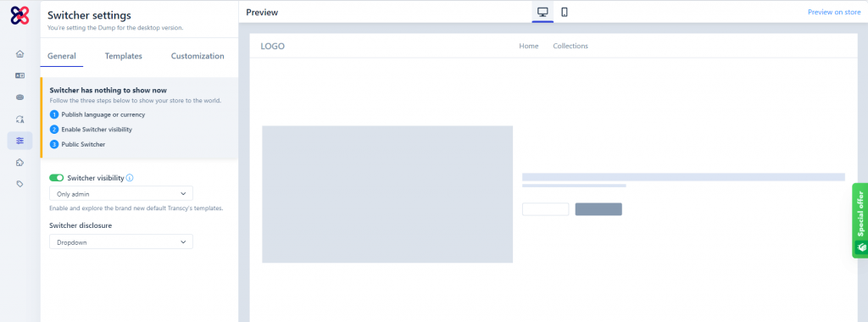Click the info icon beside Switcher visibility
Viewport: 868px width, 322px height.
tap(130, 178)
